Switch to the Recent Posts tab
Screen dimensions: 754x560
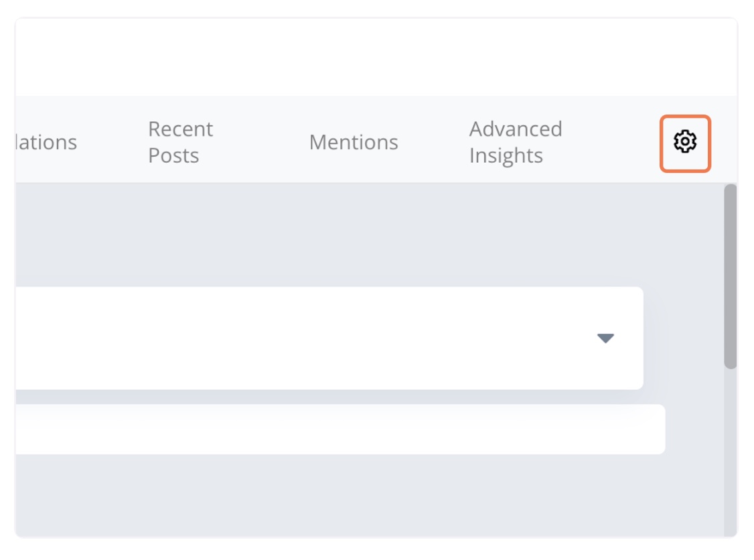pos(180,142)
